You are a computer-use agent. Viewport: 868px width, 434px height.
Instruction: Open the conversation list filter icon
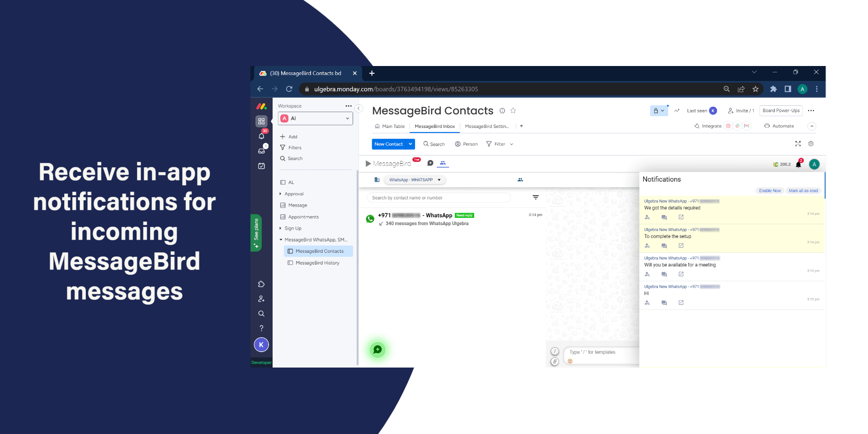pos(536,198)
